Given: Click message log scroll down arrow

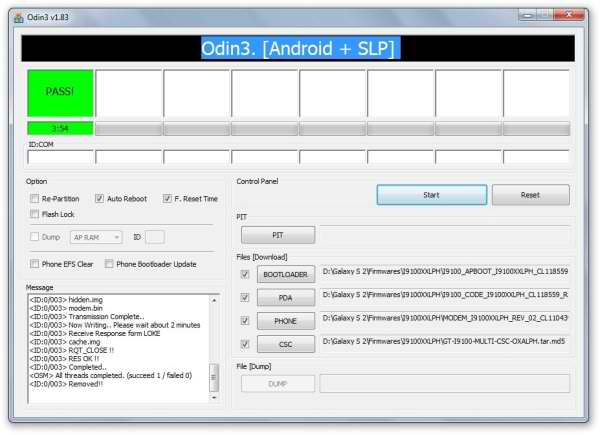Looking at the screenshot, I should click(214, 398).
